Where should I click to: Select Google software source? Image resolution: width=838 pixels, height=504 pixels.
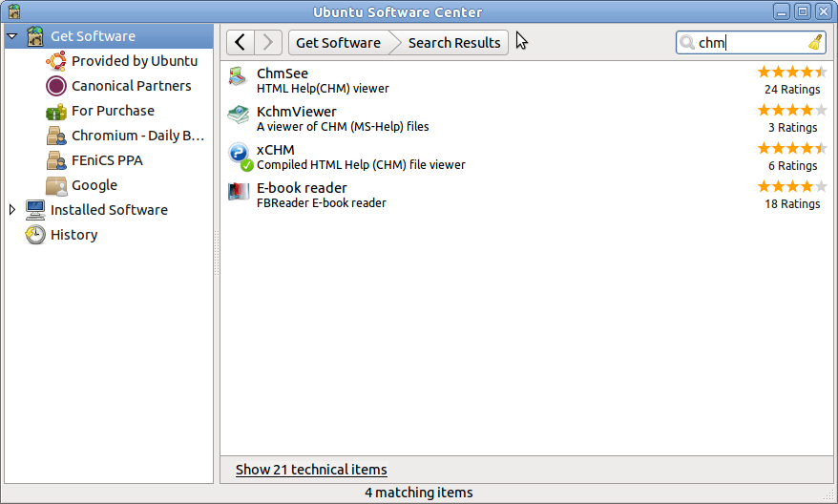[94, 185]
